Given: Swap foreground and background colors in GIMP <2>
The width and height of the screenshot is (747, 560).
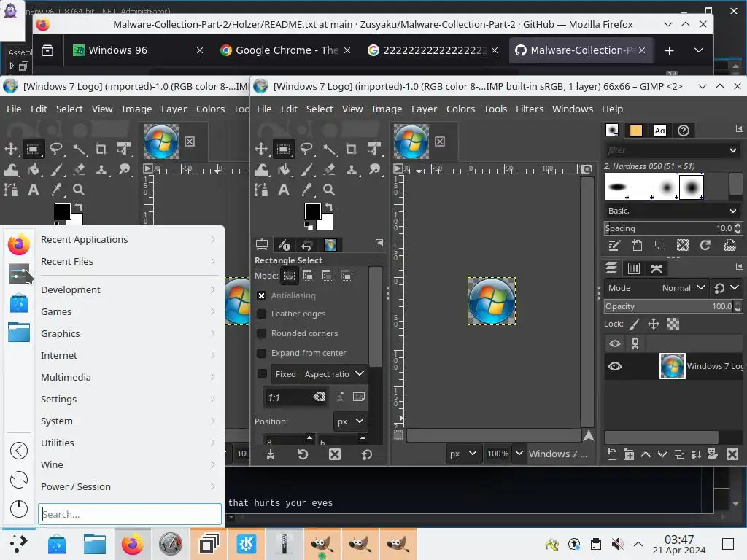Looking at the screenshot, I should (x=329, y=207).
